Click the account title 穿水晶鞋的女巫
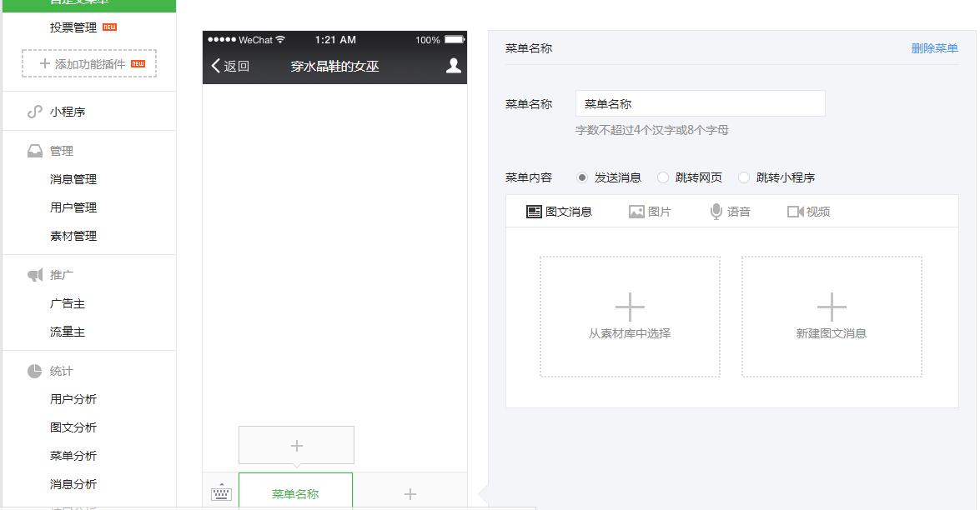 [334, 66]
